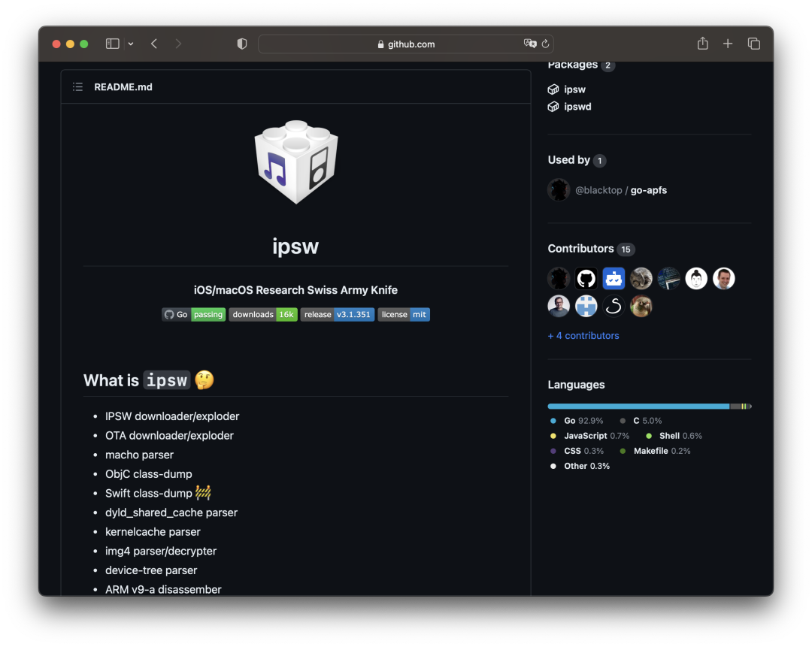Open the GitHub Octocat contributor avatar

tap(586, 279)
